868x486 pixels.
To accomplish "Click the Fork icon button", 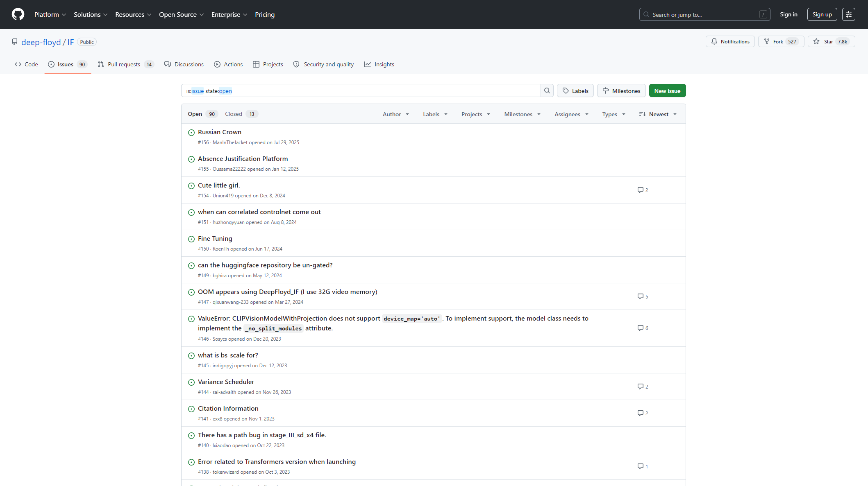I will (x=767, y=42).
